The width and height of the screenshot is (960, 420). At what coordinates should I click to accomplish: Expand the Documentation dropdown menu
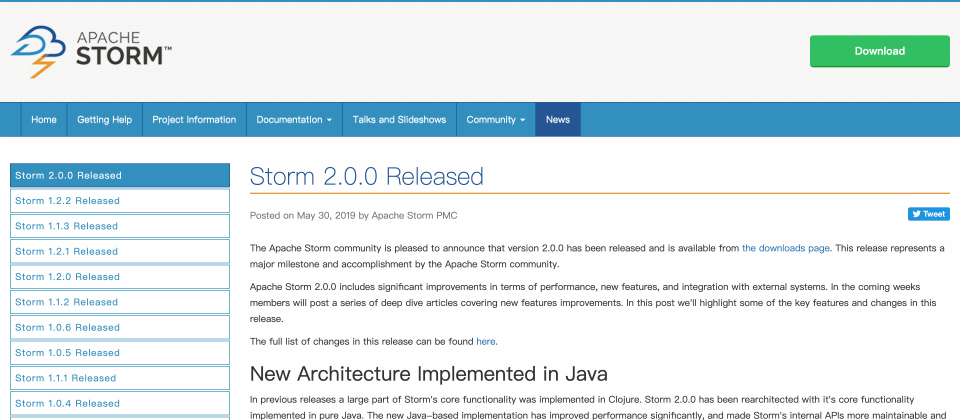pyautogui.click(x=294, y=119)
